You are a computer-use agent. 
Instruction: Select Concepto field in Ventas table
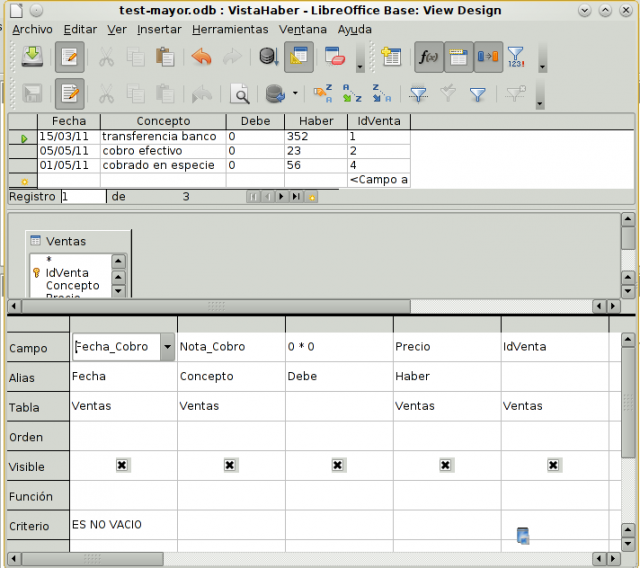(x=73, y=286)
